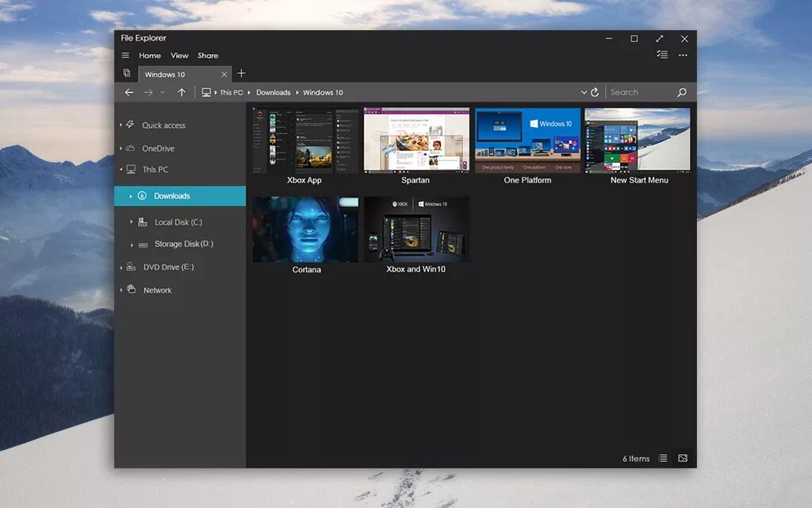Image resolution: width=812 pixels, height=508 pixels.
Task: Expand the Local Disk (C:) arrow
Action: pyautogui.click(x=131, y=222)
